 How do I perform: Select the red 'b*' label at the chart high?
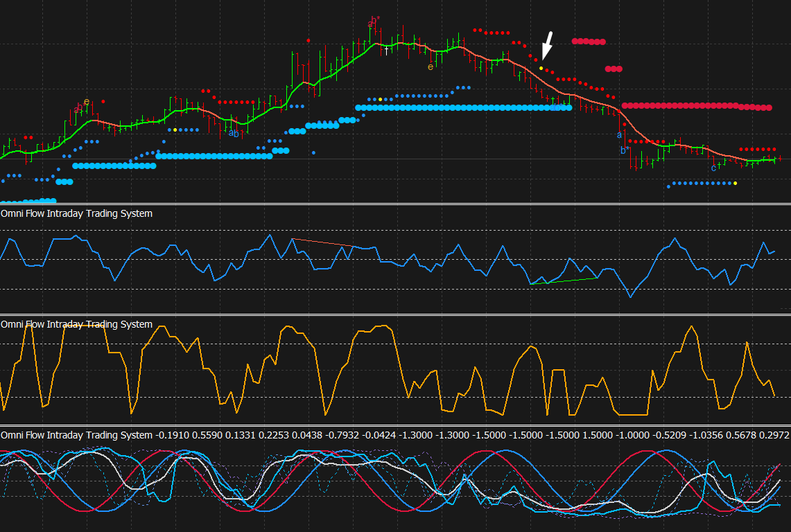click(374, 21)
